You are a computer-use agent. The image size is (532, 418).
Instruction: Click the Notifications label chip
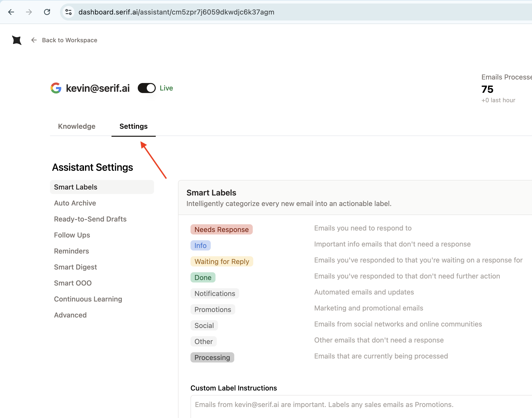click(x=215, y=293)
